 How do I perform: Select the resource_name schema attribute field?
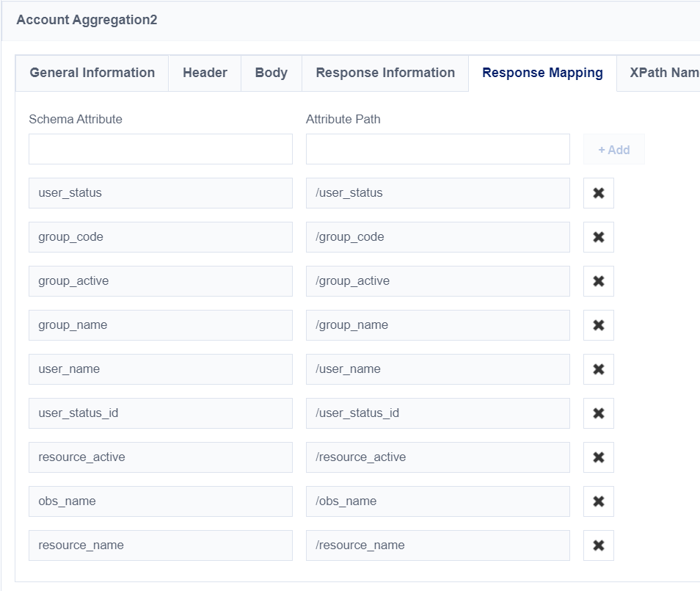click(x=161, y=545)
